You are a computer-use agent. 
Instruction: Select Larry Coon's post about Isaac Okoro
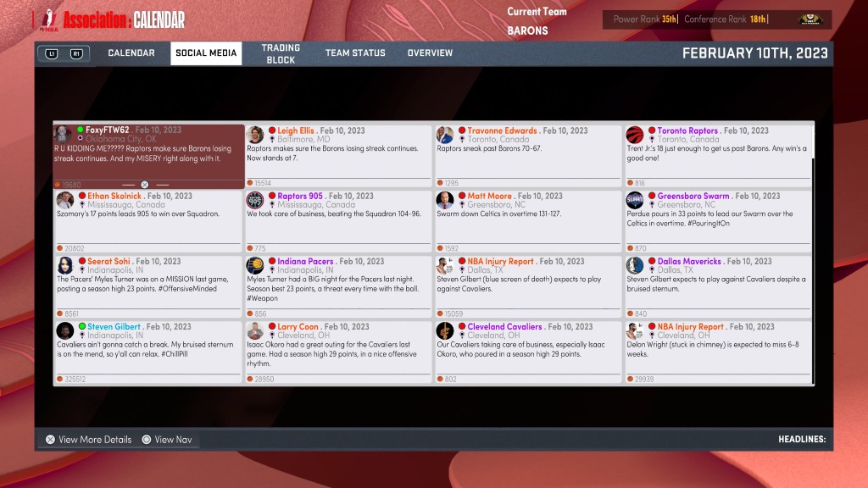click(338, 352)
